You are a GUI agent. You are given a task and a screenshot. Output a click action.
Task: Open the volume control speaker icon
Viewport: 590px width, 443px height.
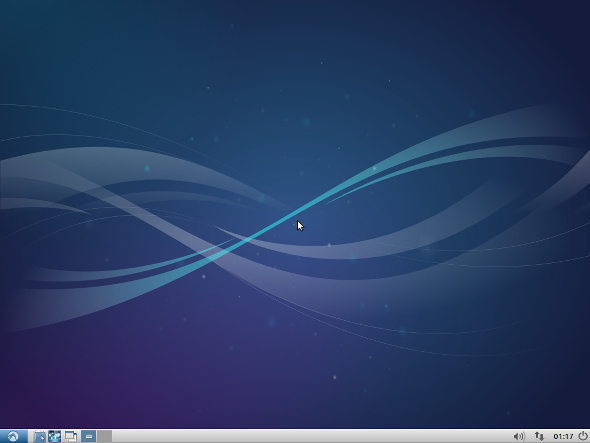point(519,436)
